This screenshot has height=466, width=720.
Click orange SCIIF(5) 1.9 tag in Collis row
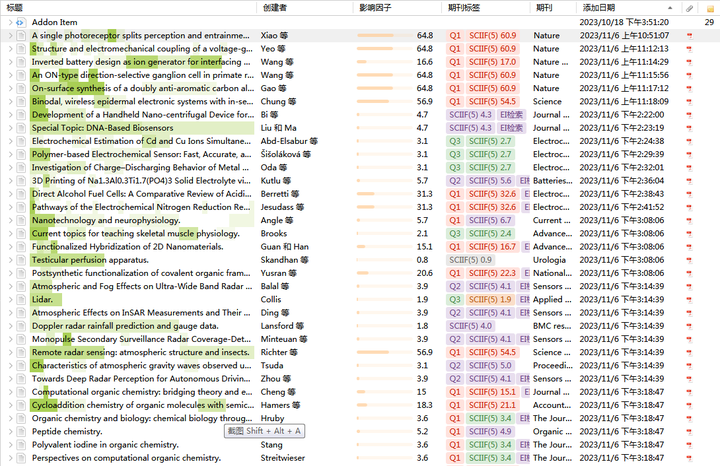[x=490, y=300]
